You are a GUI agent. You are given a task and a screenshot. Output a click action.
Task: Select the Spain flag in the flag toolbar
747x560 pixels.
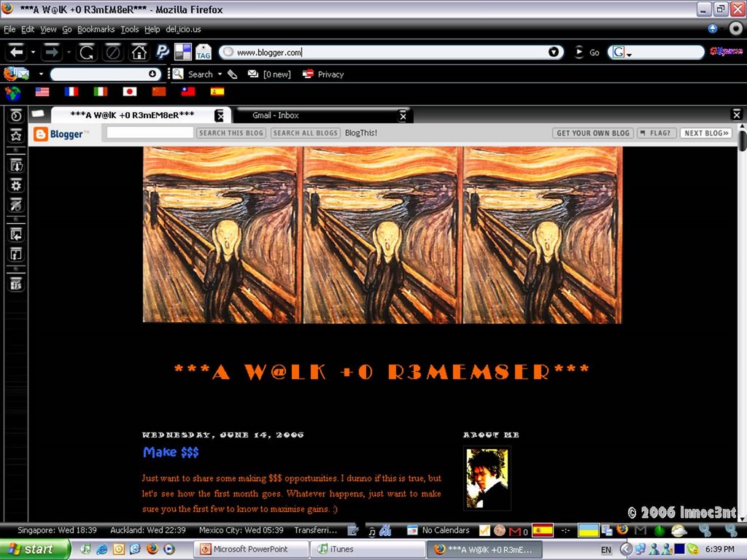217,91
